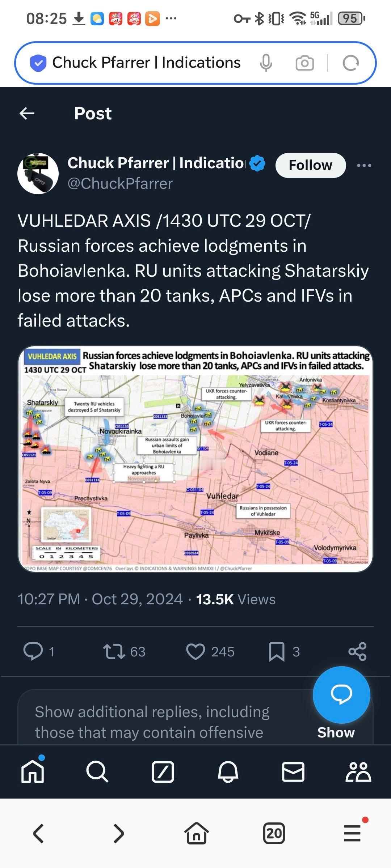This screenshot has height=868, width=391.
Task: Open the Search tab
Action: coord(97,772)
